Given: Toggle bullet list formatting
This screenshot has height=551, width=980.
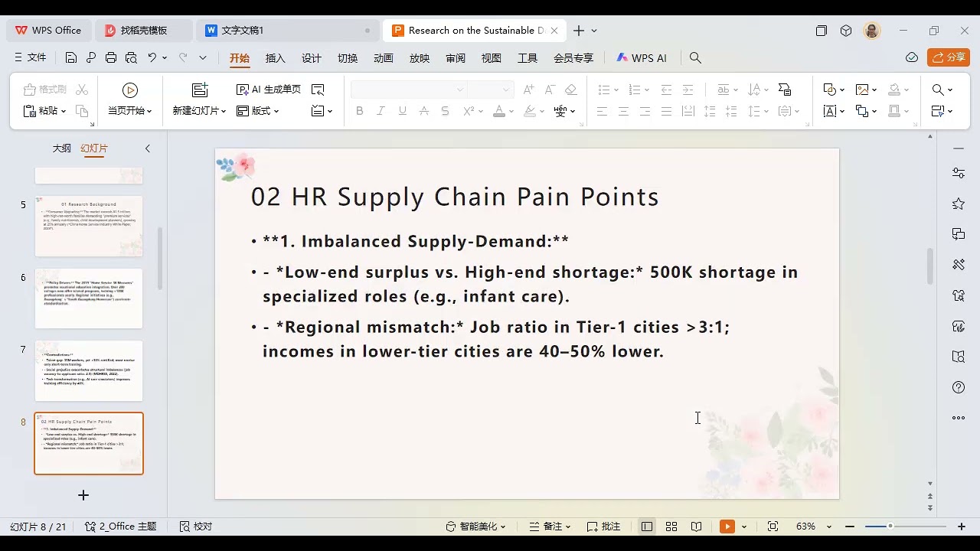Looking at the screenshot, I should pyautogui.click(x=603, y=90).
